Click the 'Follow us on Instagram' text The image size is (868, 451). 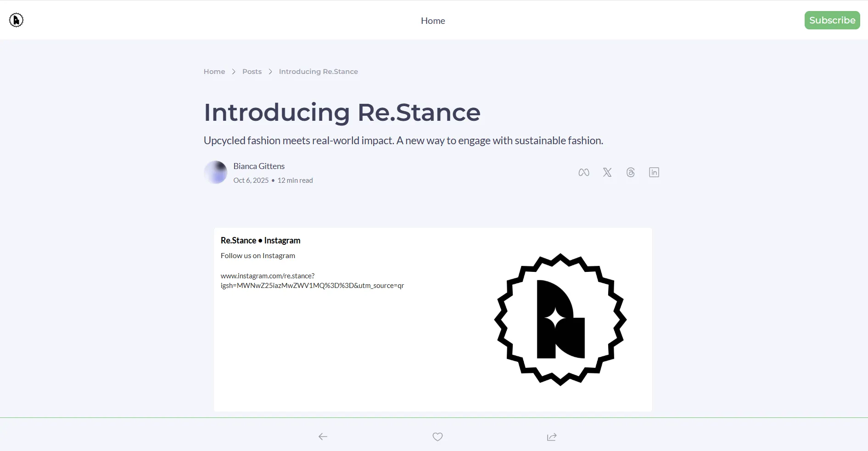(x=258, y=256)
